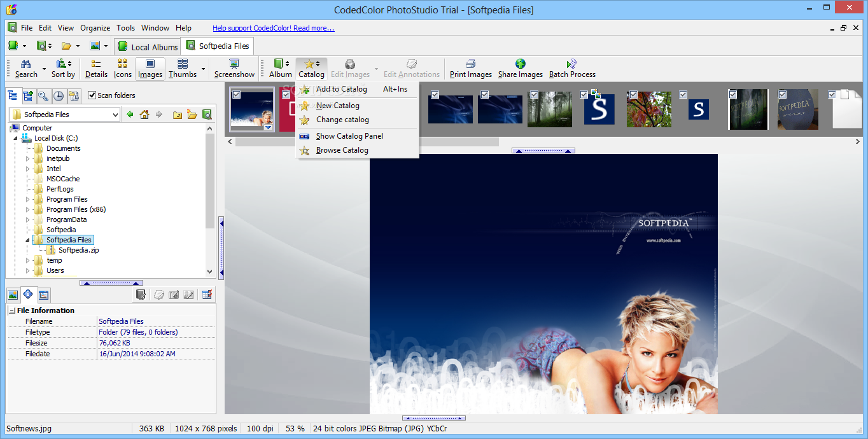The height and width of the screenshot is (439, 868).
Task: Expand the Users folder node
Action: pos(28,270)
